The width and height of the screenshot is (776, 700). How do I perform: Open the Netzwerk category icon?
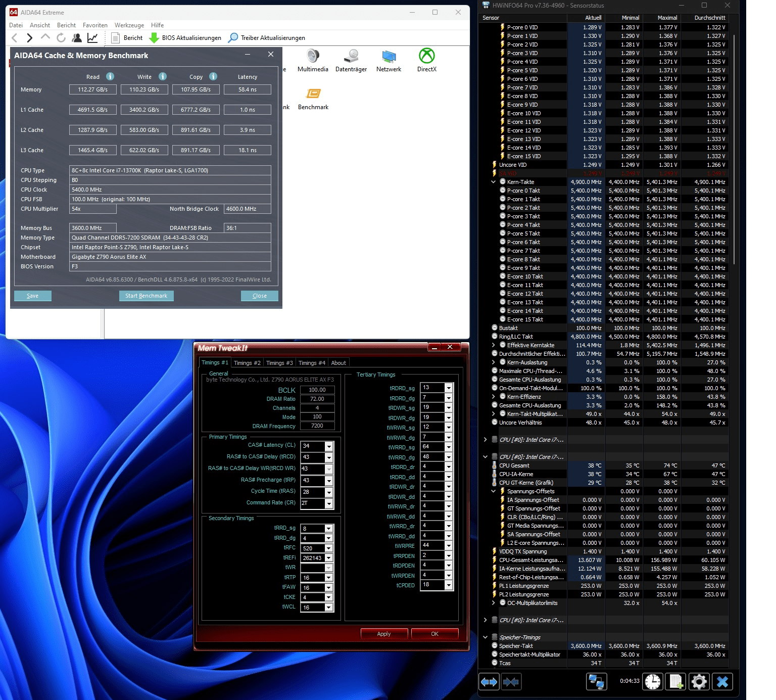pyautogui.click(x=389, y=61)
